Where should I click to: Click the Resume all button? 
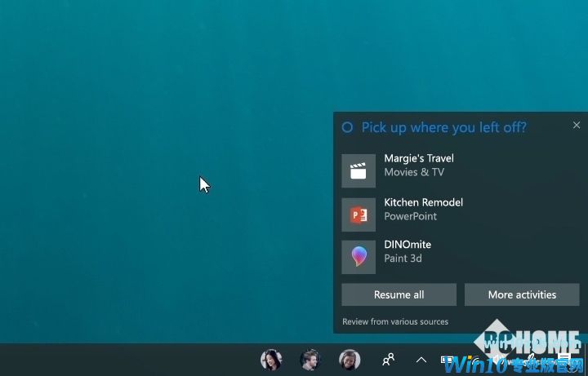399,294
